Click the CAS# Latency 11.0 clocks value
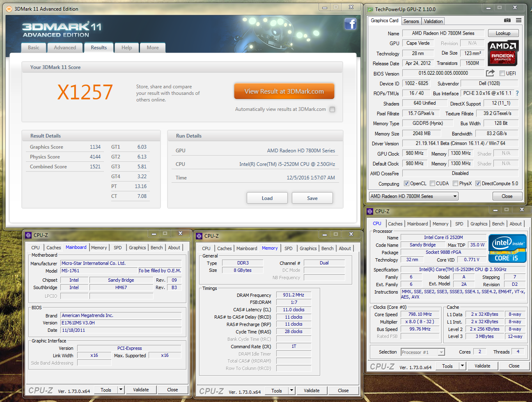Image resolution: width=532 pixels, height=402 pixels. (294, 310)
